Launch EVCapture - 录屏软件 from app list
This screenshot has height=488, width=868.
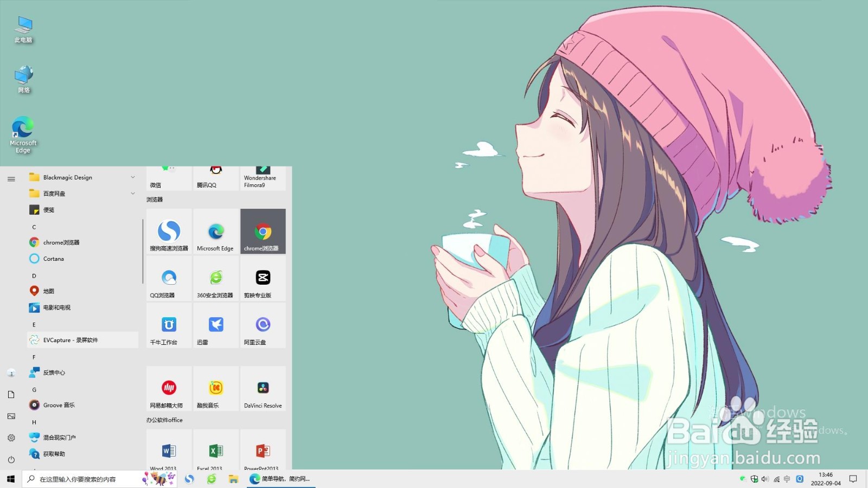[82, 340]
